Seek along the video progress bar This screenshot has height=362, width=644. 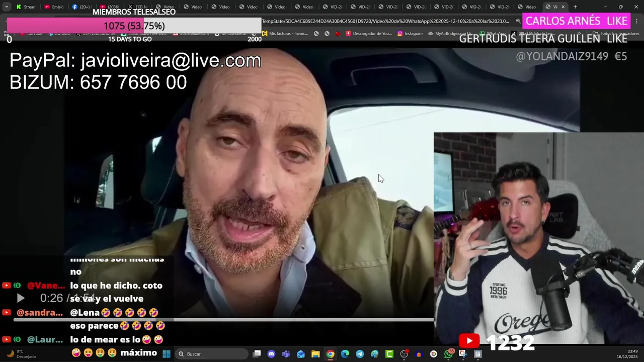(x=223, y=319)
